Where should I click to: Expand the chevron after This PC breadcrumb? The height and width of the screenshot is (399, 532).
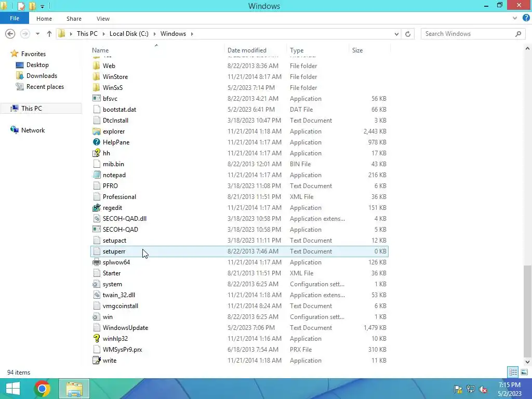tap(103, 34)
